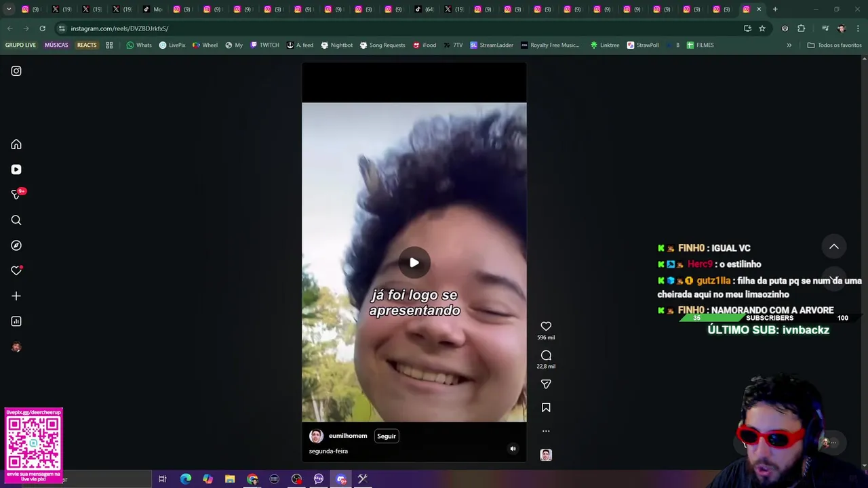The height and width of the screenshot is (488, 868).
Task: Mute the reel with the speaker icon
Action: pyautogui.click(x=513, y=449)
